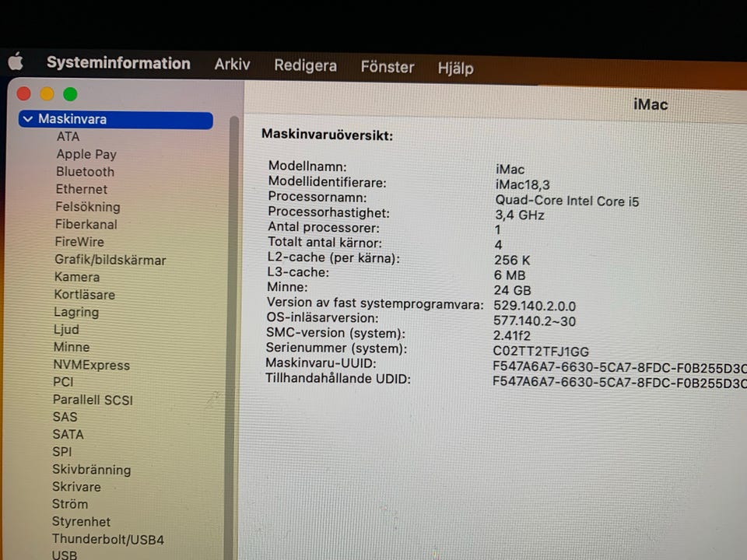Select Lagring in the sidebar
Screen dimensions: 747x560
pyautogui.click(x=76, y=313)
